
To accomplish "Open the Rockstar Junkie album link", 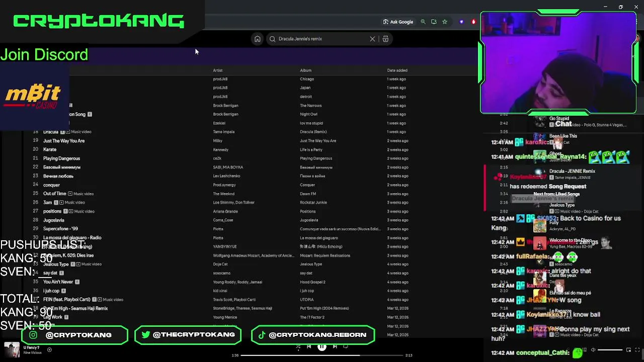I will (x=313, y=203).
